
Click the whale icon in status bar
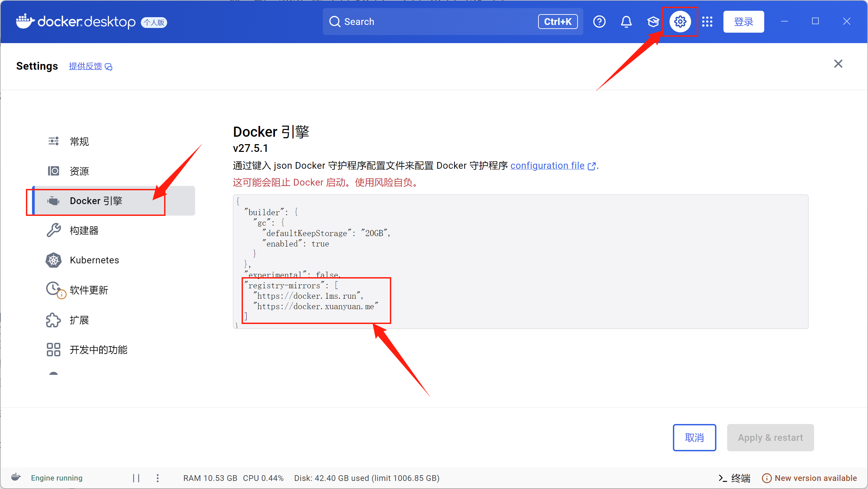(16, 477)
